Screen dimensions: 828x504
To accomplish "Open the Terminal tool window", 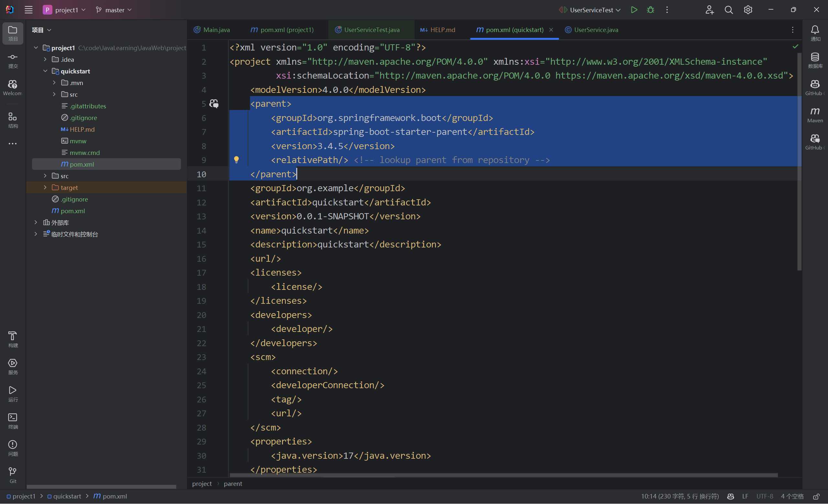I will point(13,421).
